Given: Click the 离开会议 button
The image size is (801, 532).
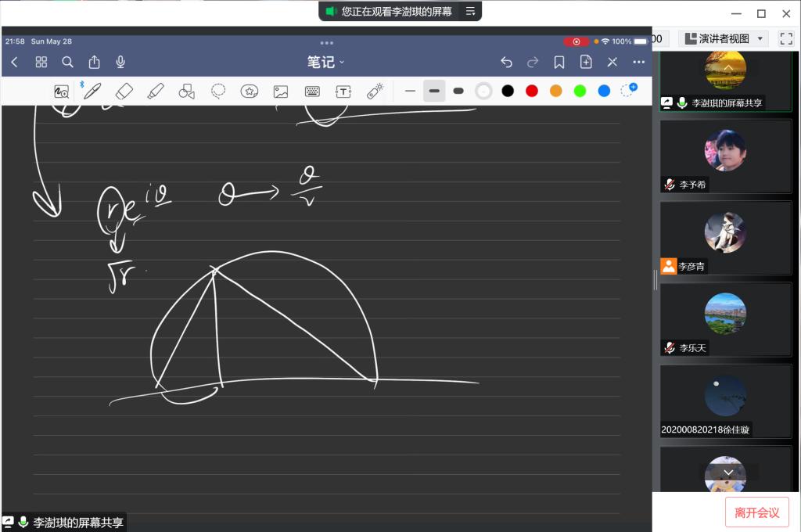Looking at the screenshot, I should [756, 512].
